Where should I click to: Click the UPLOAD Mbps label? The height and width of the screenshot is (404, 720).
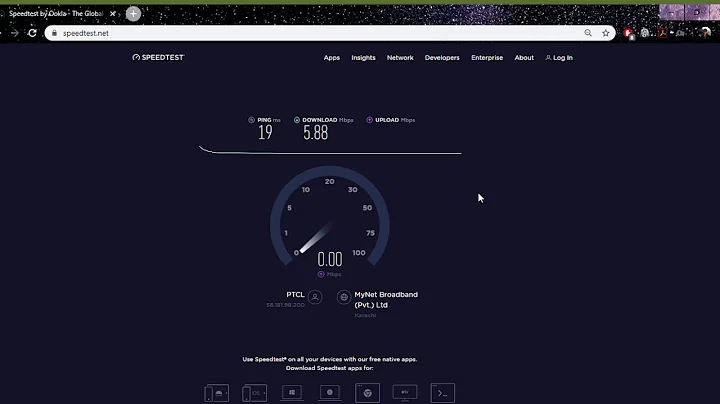(395, 120)
